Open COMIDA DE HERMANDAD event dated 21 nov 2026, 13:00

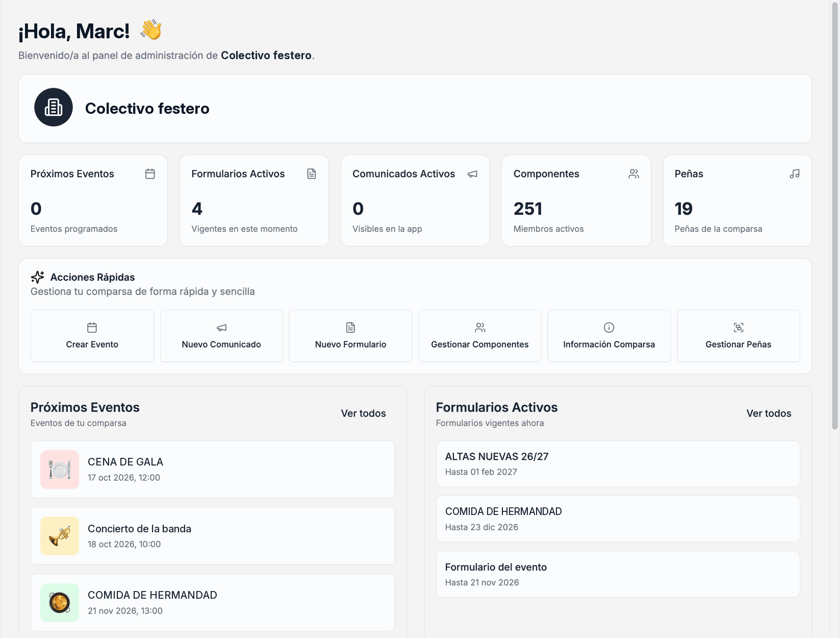tap(213, 603)
